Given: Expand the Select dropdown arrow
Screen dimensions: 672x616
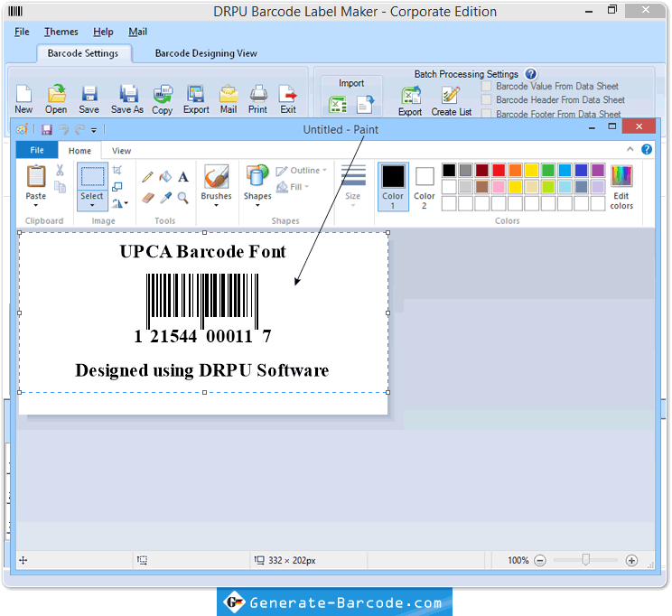Looking at the screenshot, I should click(92, 205).
